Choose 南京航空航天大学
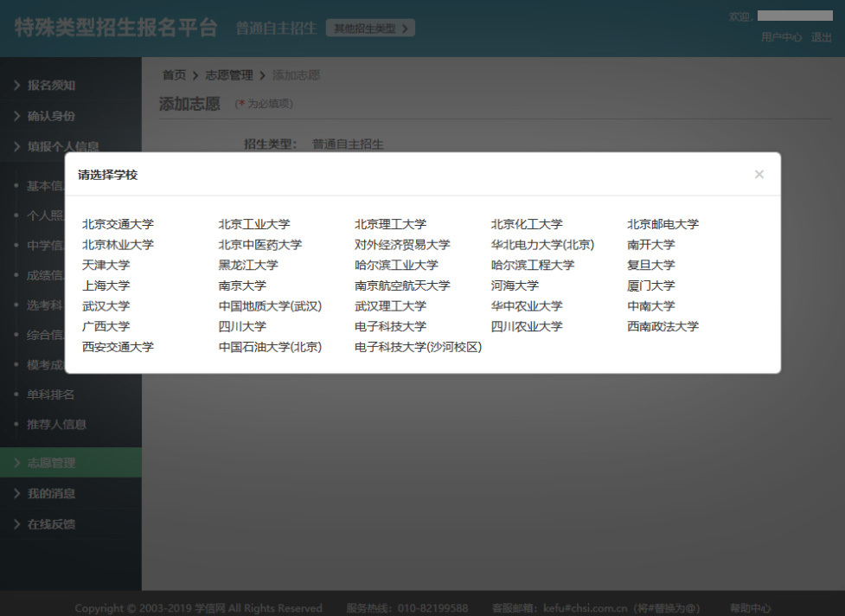The height and width of the screenshot is (616, 845). click(402, 286)
